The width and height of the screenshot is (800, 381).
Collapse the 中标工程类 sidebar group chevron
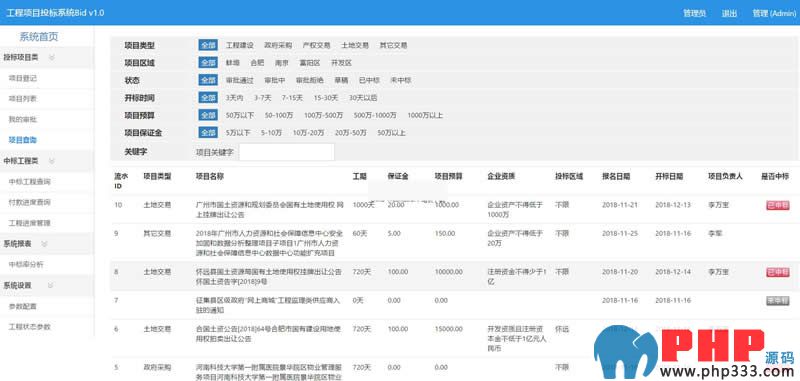click(x=52, y=161)
